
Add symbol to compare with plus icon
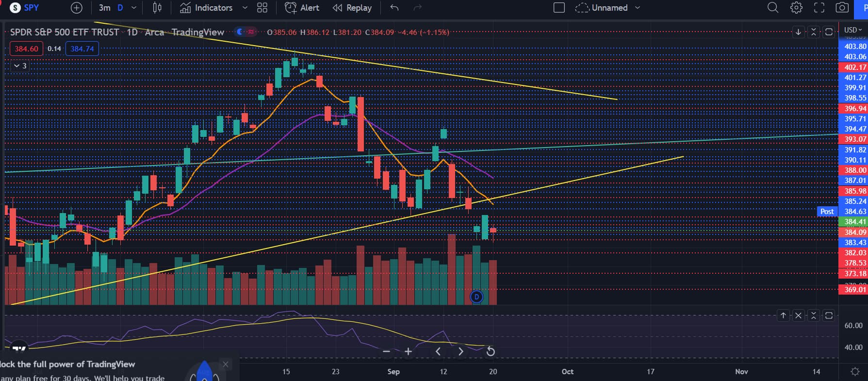click(x=77, y=8)
